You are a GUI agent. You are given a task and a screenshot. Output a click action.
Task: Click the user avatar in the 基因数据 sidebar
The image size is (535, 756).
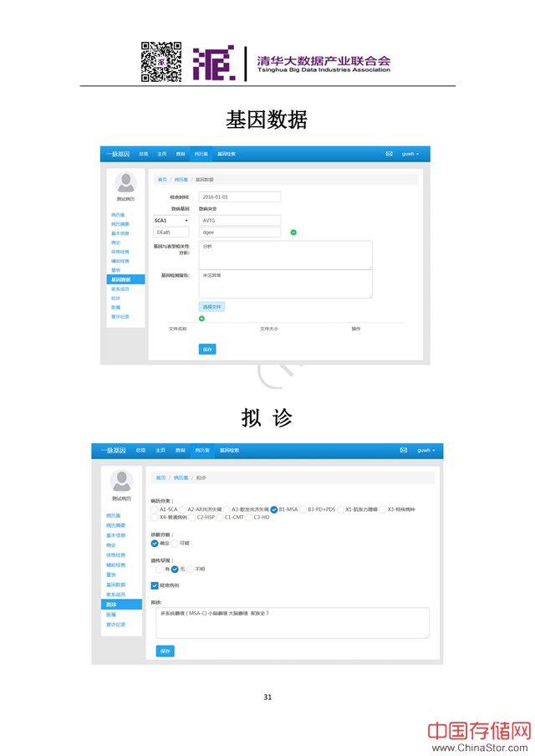pos(125,182)
